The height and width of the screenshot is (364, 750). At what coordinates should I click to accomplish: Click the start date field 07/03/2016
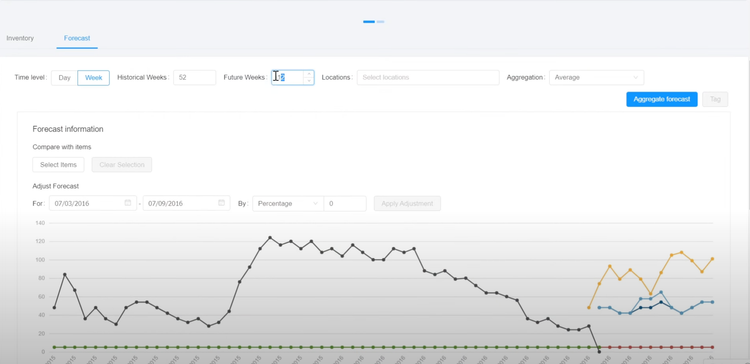click(x=93, y=203)
